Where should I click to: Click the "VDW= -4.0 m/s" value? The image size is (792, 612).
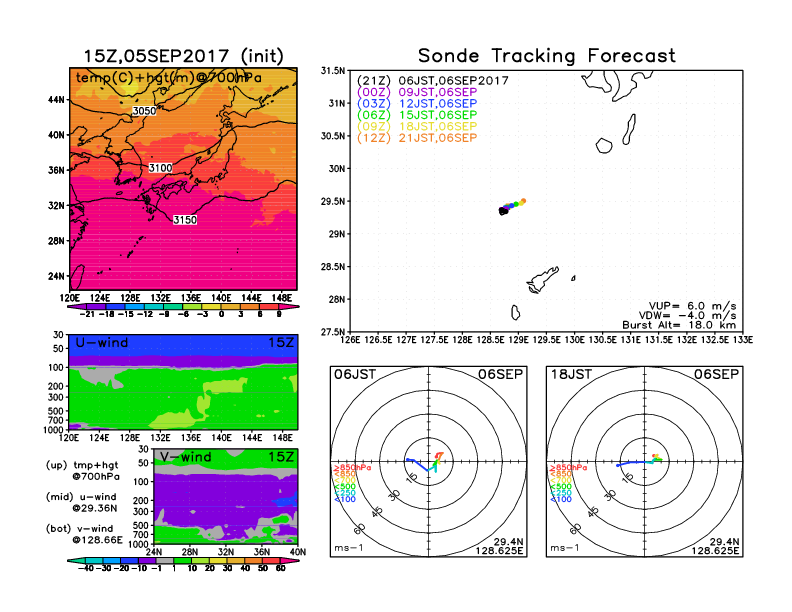[687, 316]
